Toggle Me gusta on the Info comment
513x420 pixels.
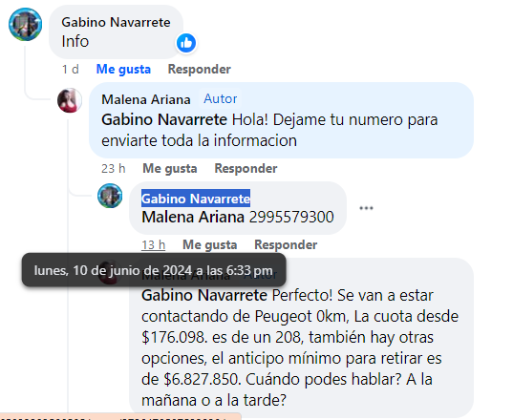(123, 70)
